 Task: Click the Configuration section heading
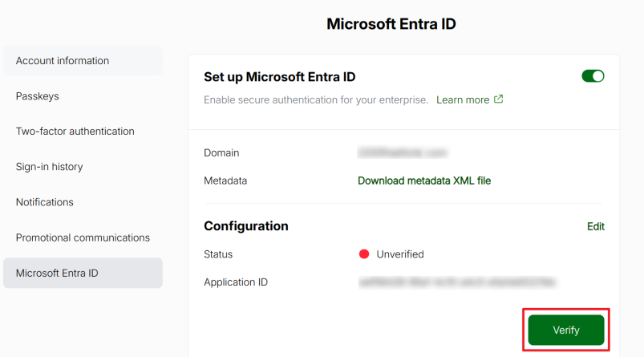(246, 226)
